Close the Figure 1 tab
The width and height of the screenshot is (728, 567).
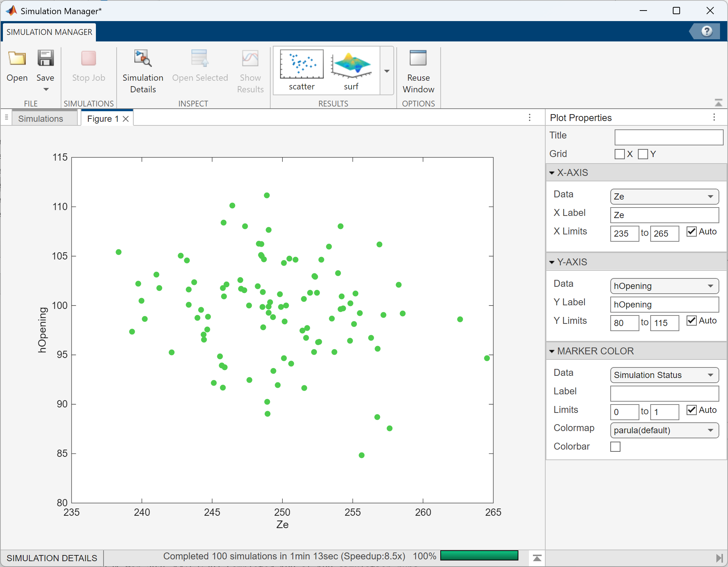[126, 119]
